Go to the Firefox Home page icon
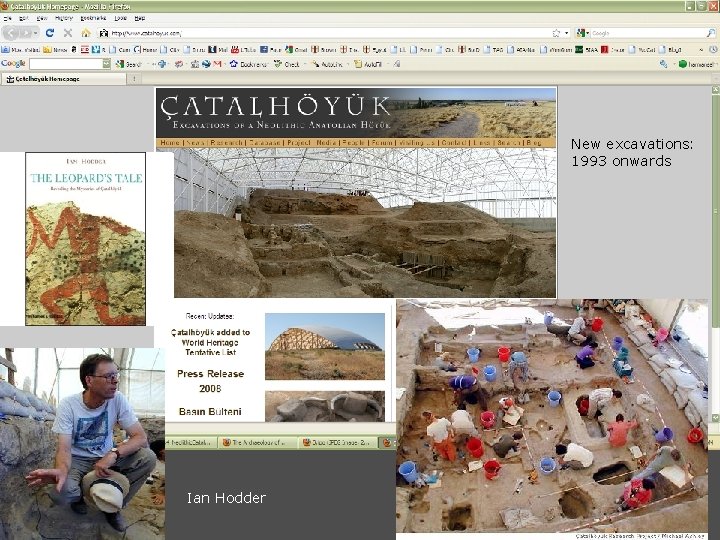 [x=86, y=33]
